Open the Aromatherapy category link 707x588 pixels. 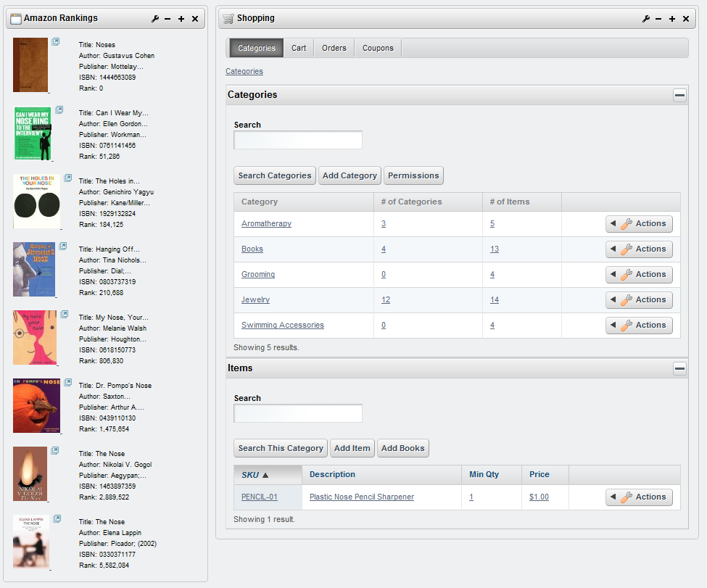coord(266,223)
